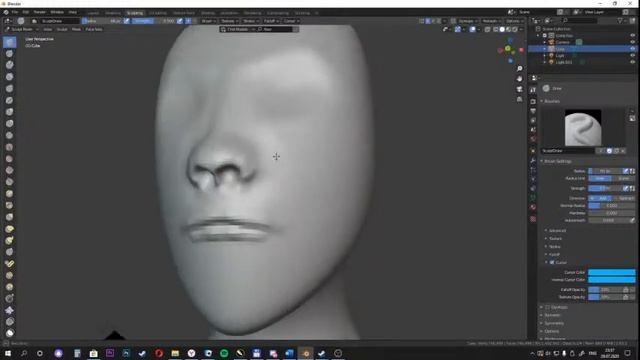Open the Face Sets menu

pyautogui.click(x=94, y=29)
